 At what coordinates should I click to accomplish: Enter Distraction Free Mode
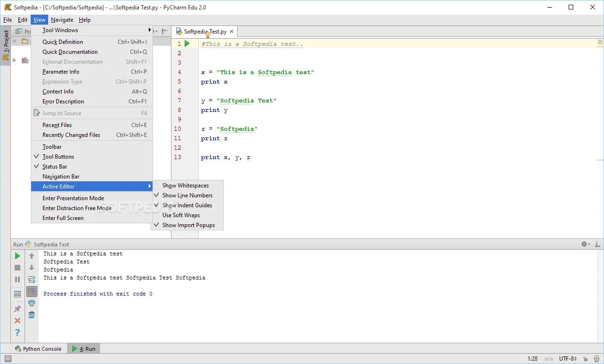coord(92,208)
